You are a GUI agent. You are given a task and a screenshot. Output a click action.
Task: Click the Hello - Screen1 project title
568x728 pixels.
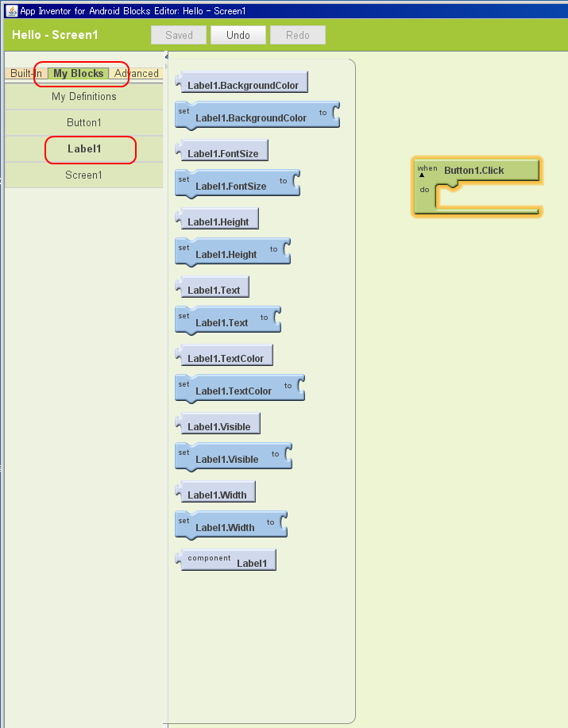click(55, 35)
